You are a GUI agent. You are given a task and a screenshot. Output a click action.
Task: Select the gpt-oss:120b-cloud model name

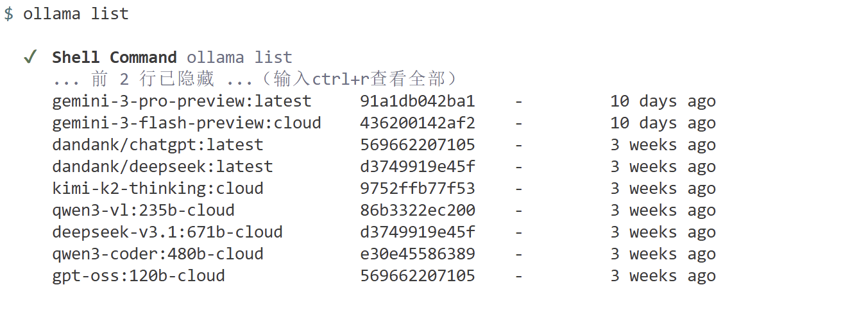point(139,276)
